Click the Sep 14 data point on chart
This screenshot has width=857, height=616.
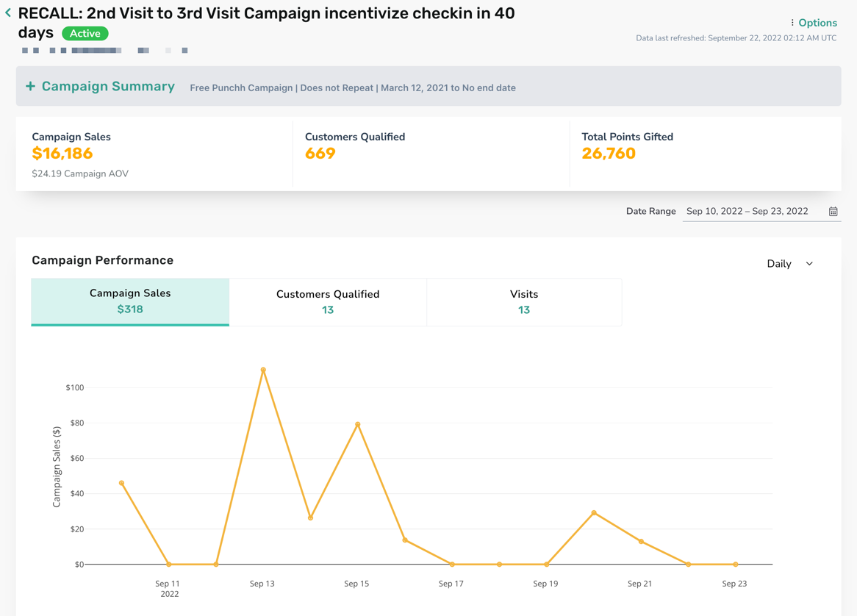(x=310, y=517)
